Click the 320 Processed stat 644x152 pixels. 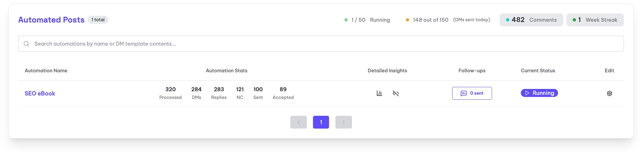[x=170, y=93]
